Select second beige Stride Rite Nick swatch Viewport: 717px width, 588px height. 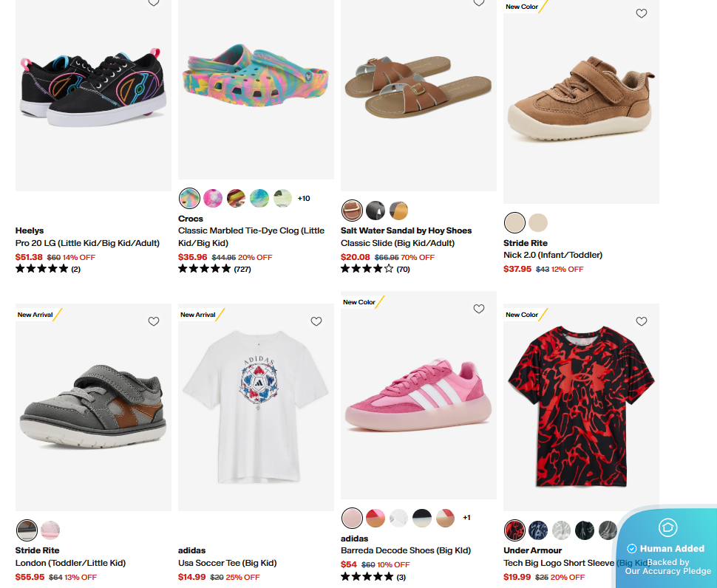click(538, 223)
